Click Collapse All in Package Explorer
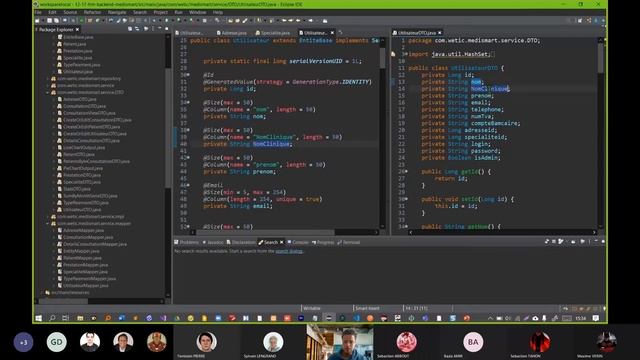The width and height of the screenshot is (640, 360). [x=130, y=29]
